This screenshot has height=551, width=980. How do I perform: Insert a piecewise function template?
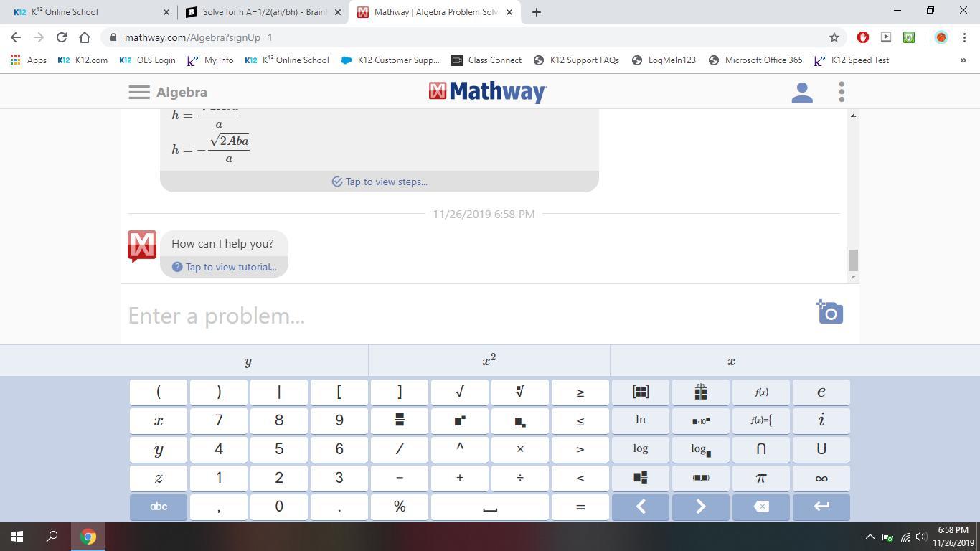[x=761, y=420]
